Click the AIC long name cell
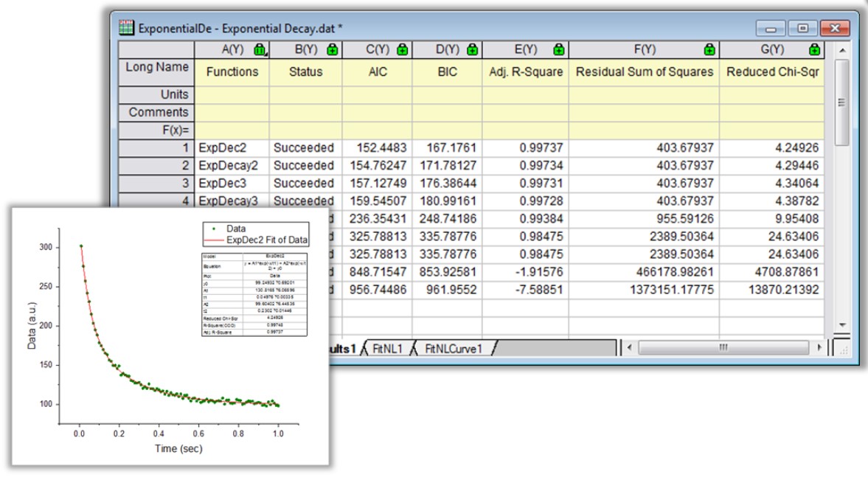The image size is (868, 477). (x=378, y=72)
